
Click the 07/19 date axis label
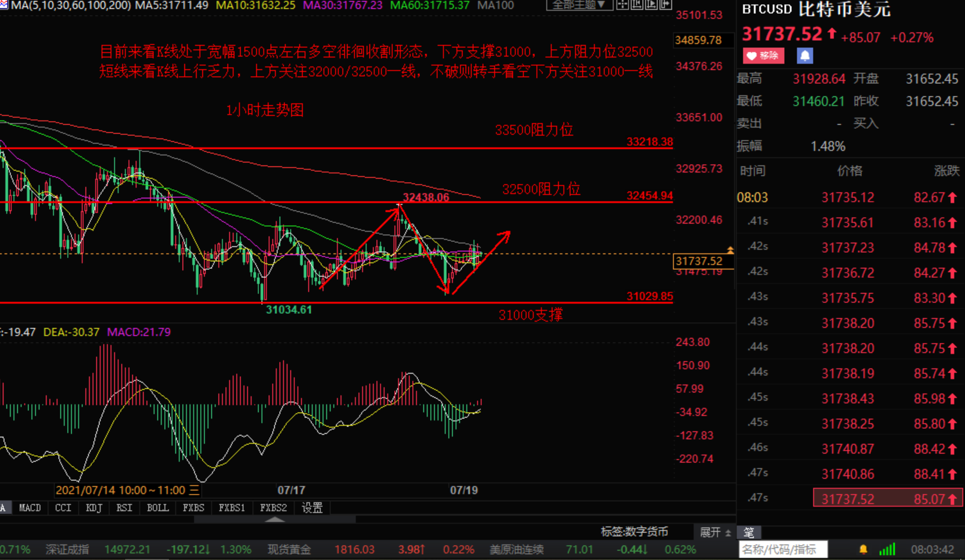[464, 490]
